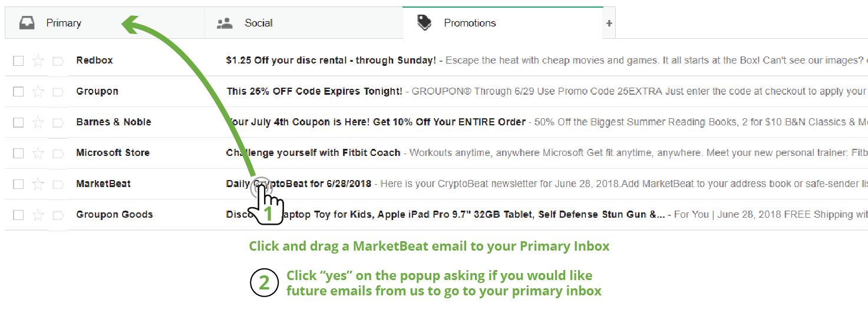Select the Barnes & Noble email checkbox
The height and width of the screenshot is (313, 868).
tap(18, 122)
